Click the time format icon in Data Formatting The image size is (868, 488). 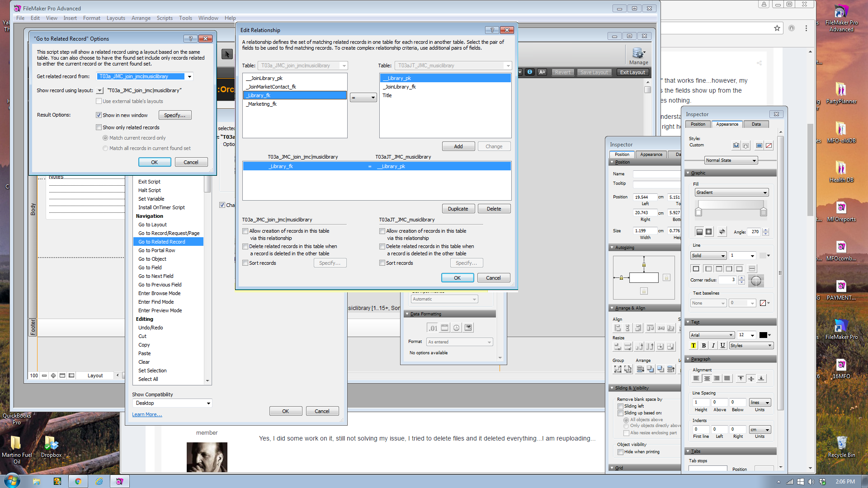point(457,328)
